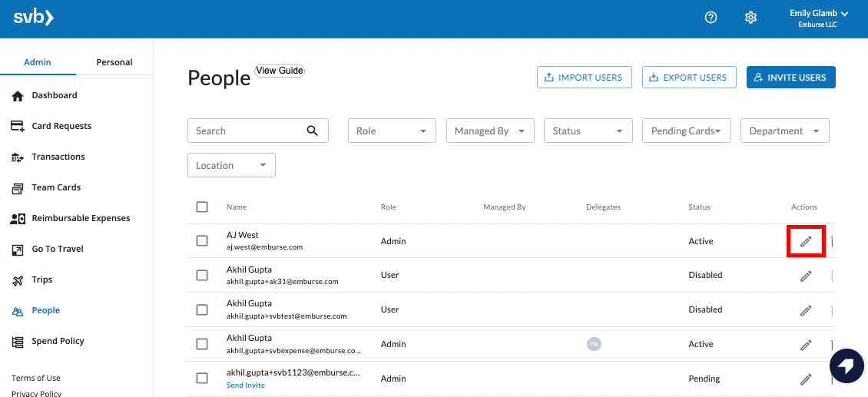The height and width of the screenshot is (397, 868).
Task: Click the Send Invite link
Action: [246, 385]
